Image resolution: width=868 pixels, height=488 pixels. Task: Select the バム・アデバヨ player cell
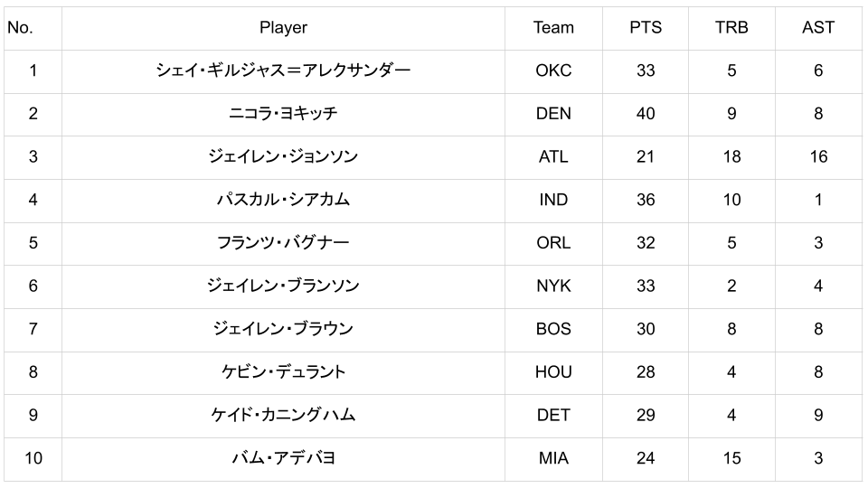pos(283,458)
